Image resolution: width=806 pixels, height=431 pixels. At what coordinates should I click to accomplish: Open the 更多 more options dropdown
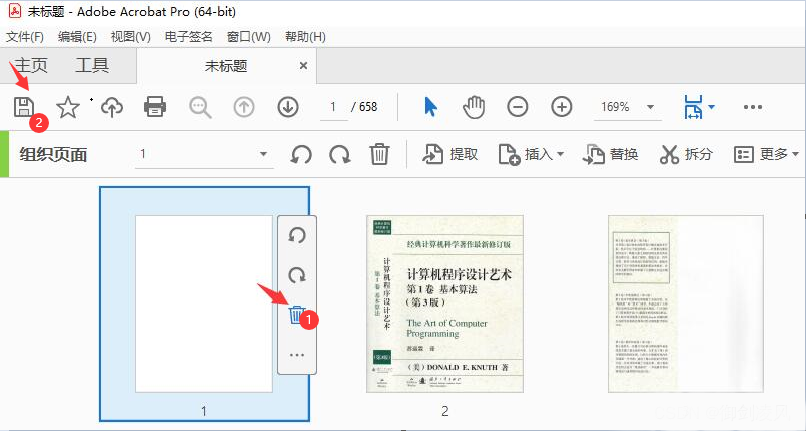(x=766, y=154)
